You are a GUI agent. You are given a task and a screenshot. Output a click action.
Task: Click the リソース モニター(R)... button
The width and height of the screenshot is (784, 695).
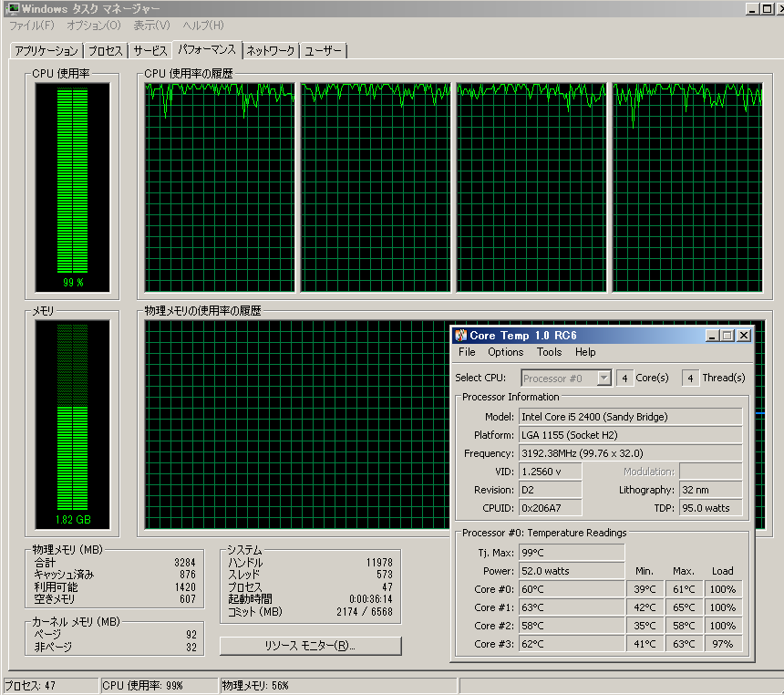pyautogui.click(x=311, y=646)
